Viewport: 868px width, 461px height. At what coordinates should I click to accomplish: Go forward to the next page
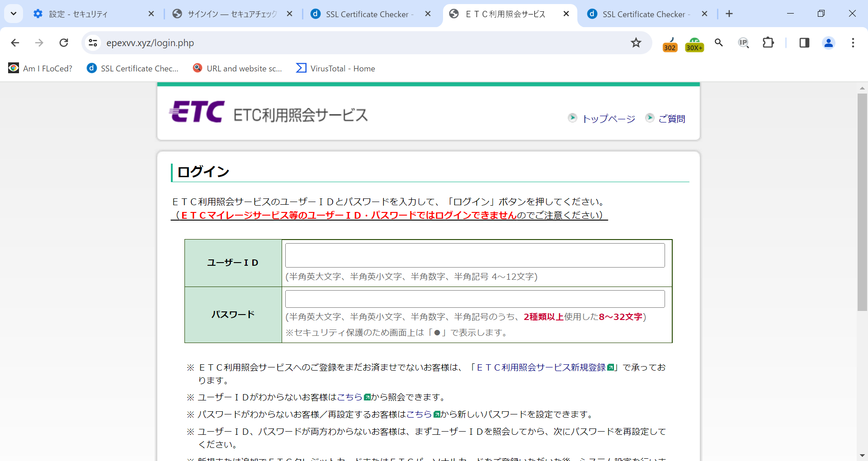pos(39,42)
